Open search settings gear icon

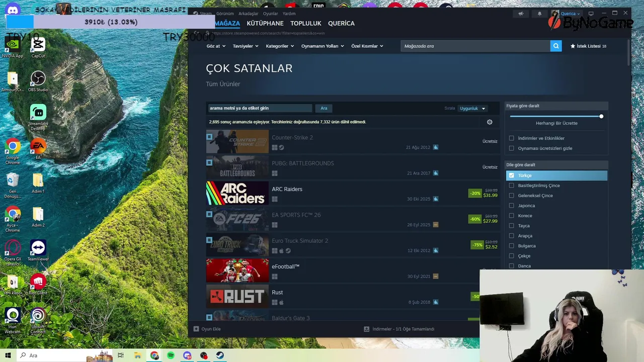[490, 122]
